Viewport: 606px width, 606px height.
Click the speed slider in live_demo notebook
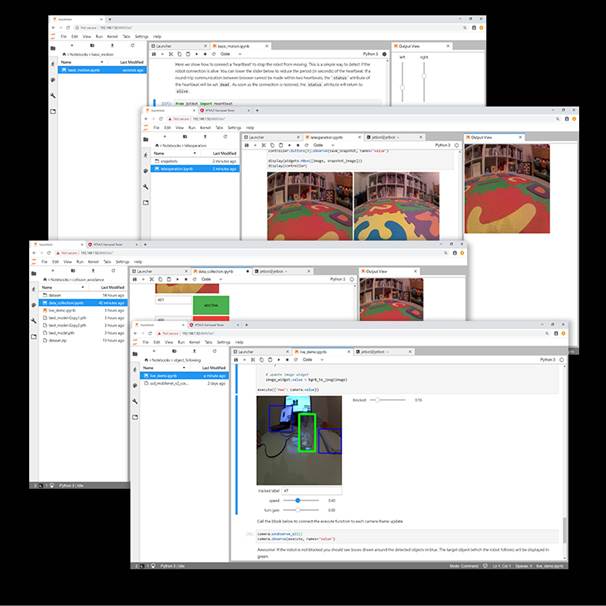(x=300, y=499)
